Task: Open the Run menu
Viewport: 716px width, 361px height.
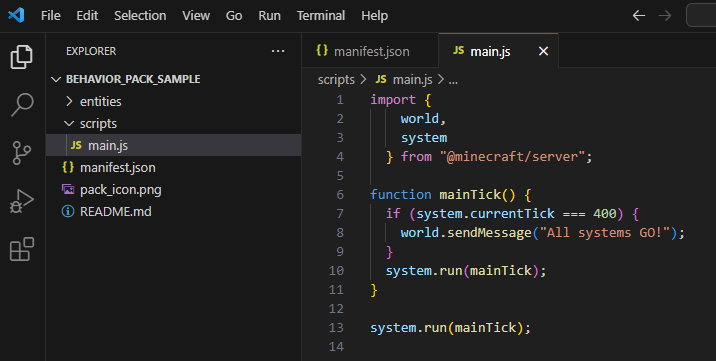Action: 269,16
